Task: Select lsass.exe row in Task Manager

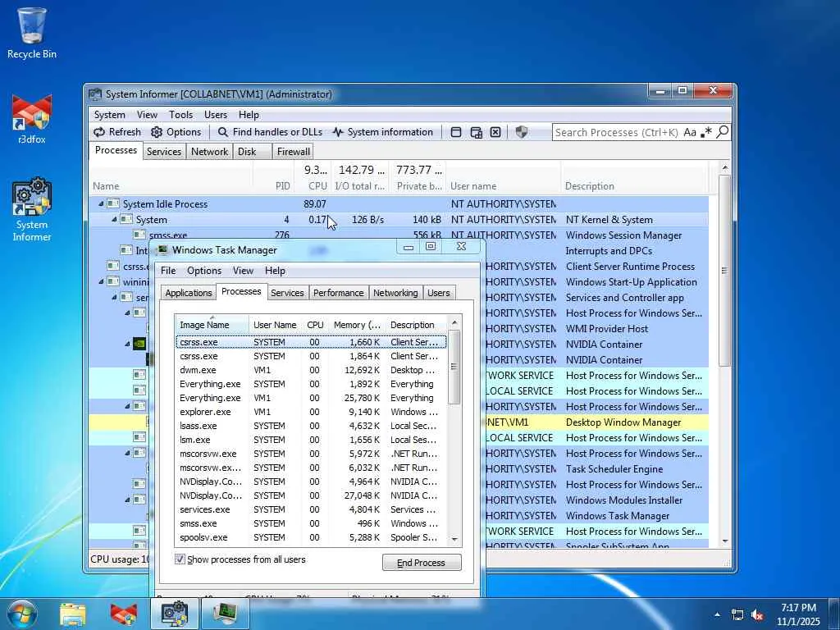Action: pyautogui.click(x=311, y=426)
